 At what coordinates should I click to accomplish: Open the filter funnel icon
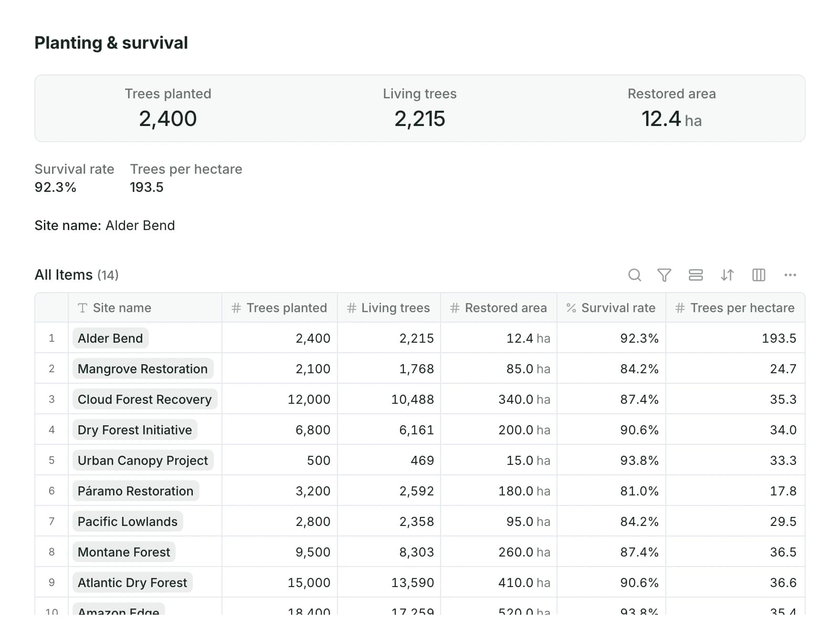(x=664, y=275)
